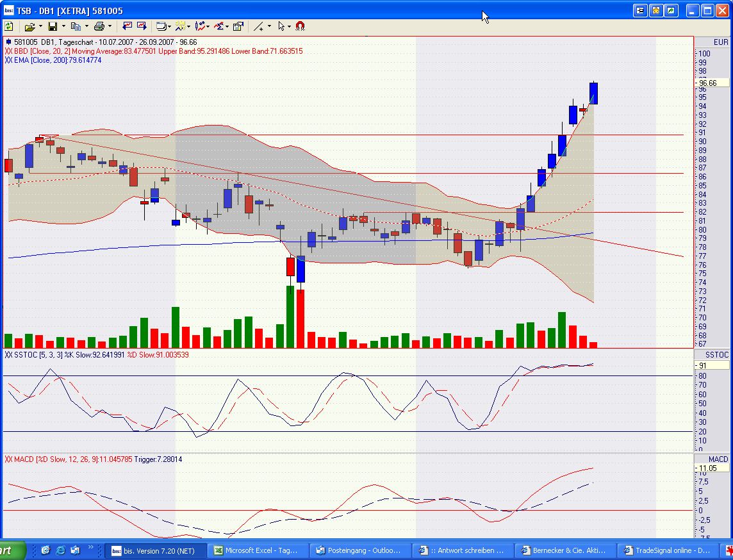The height and width of the screenshot is (560, 733).
Task: Click the chart properties icon
Action: 238,26
